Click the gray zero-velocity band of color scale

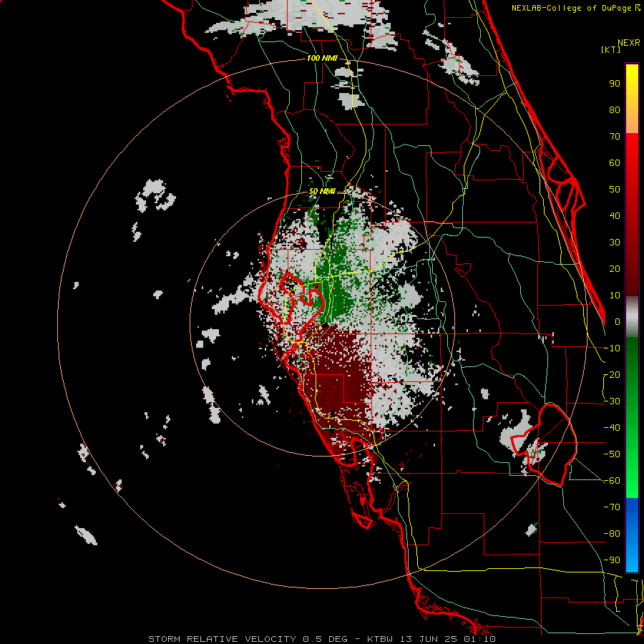[632, 317]
